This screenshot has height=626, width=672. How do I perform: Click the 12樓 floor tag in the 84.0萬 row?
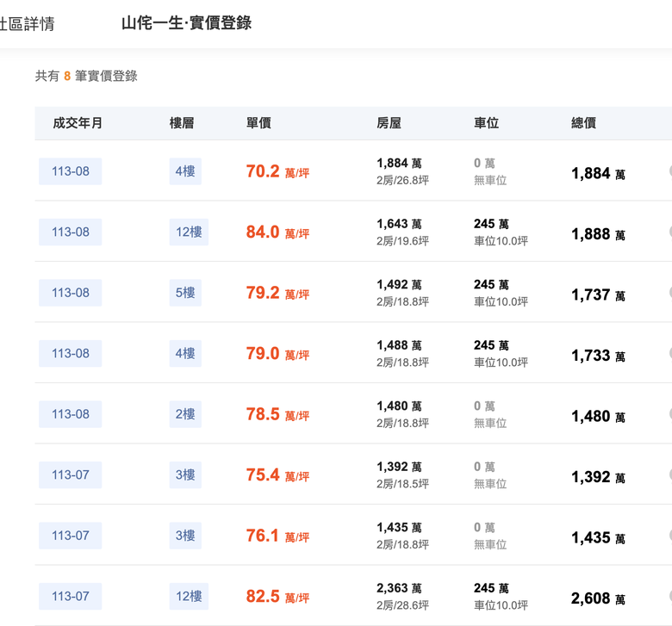(189, 232)
